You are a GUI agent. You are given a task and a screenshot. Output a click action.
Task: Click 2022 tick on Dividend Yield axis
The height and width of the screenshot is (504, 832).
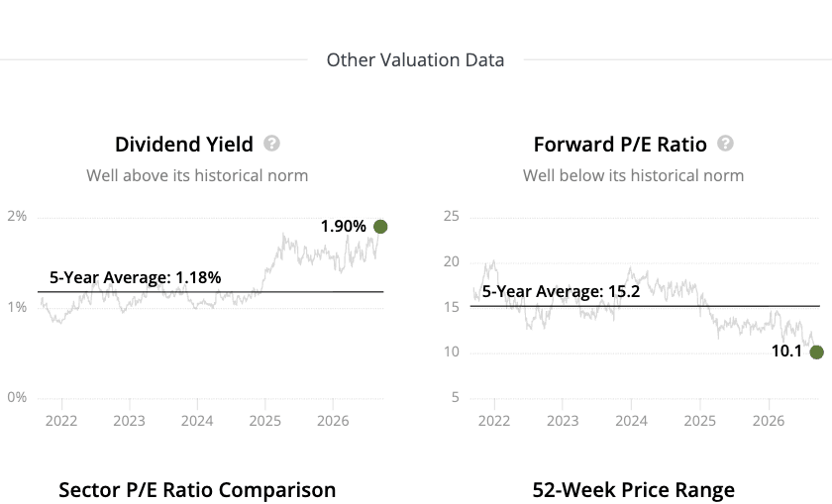click(61, 421)
